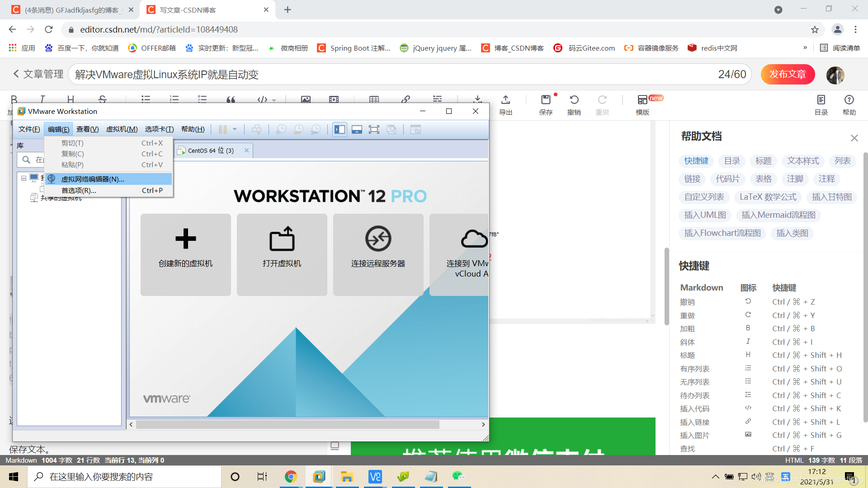The height and width of the screenshot is (488, 868).
Task: Toggle the VMware library sidebar view icon
Action: coord(340,130)
